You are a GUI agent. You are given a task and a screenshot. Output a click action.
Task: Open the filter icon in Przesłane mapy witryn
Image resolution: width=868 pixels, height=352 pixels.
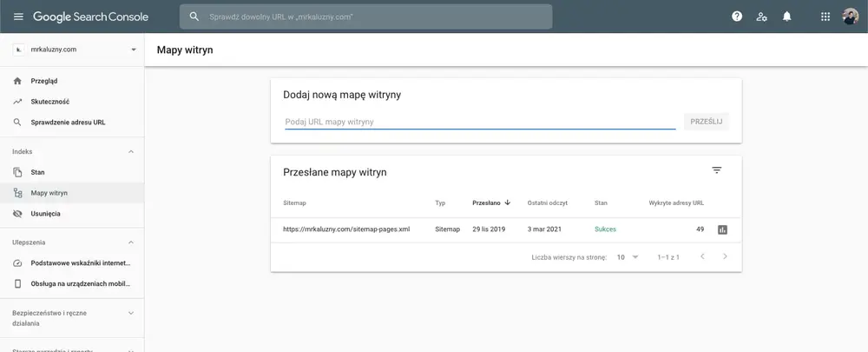tap(716, 170)
